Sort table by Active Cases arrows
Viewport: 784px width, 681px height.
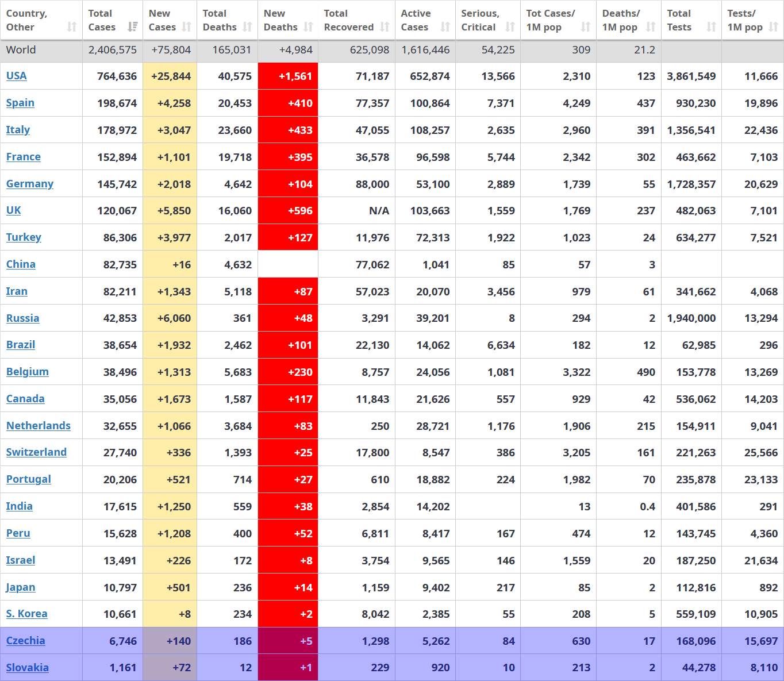(x=445, y=27)
